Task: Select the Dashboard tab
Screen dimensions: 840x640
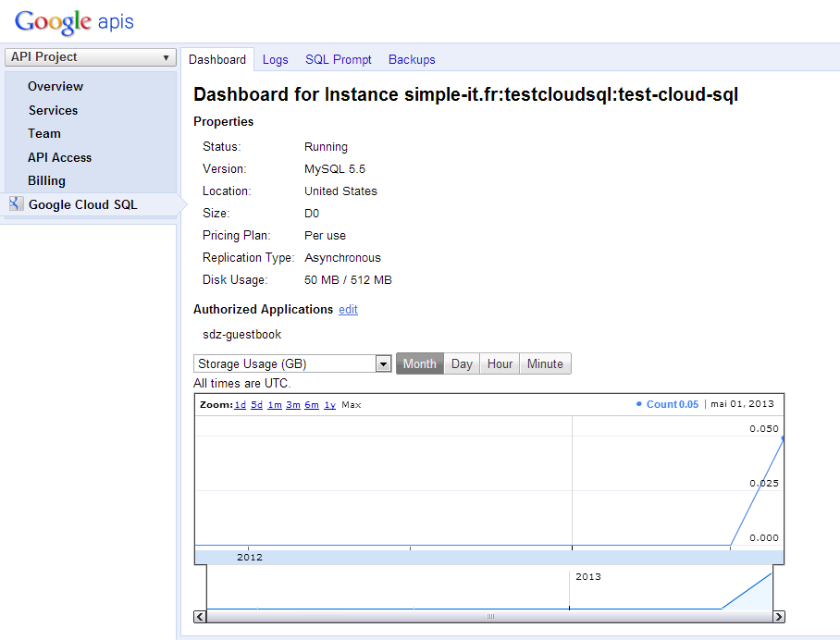Action: 217,59
